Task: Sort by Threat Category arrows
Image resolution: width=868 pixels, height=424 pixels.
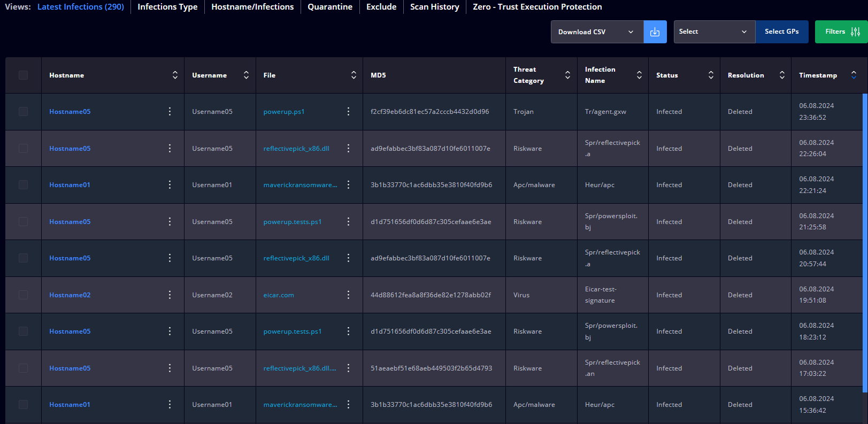Action: (x=567, y=75)
